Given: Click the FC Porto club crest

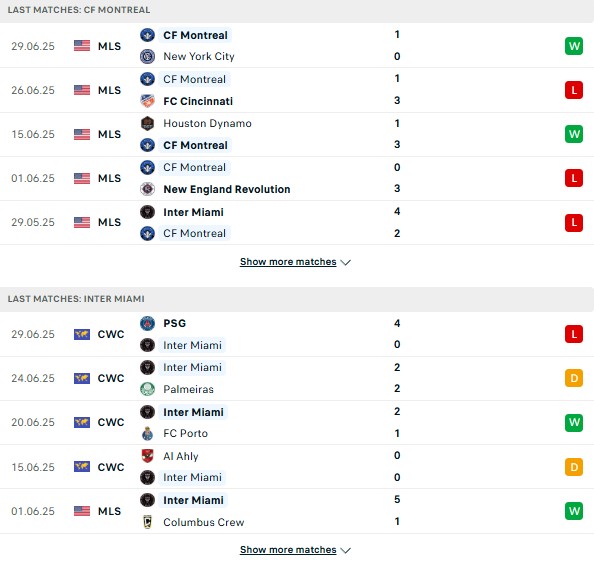Looking at the screenshot, I should click(147, 433).
